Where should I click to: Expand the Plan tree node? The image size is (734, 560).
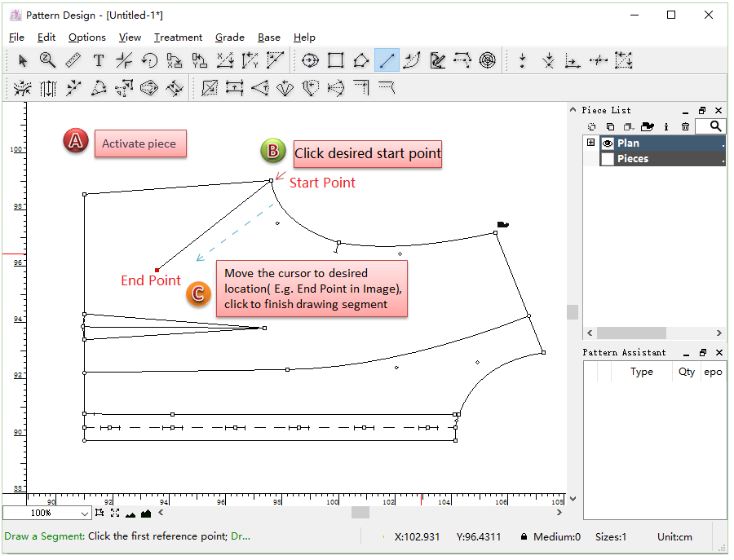(x=590, y=143)
